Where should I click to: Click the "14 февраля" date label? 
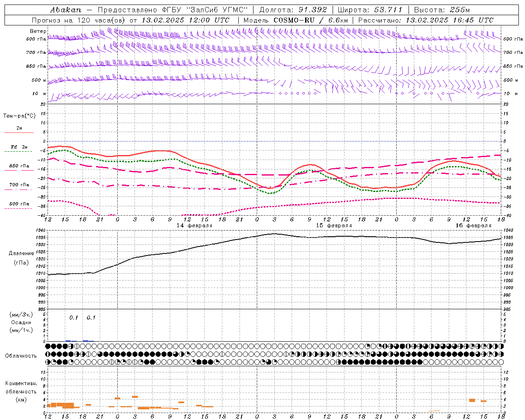(194, 226)
